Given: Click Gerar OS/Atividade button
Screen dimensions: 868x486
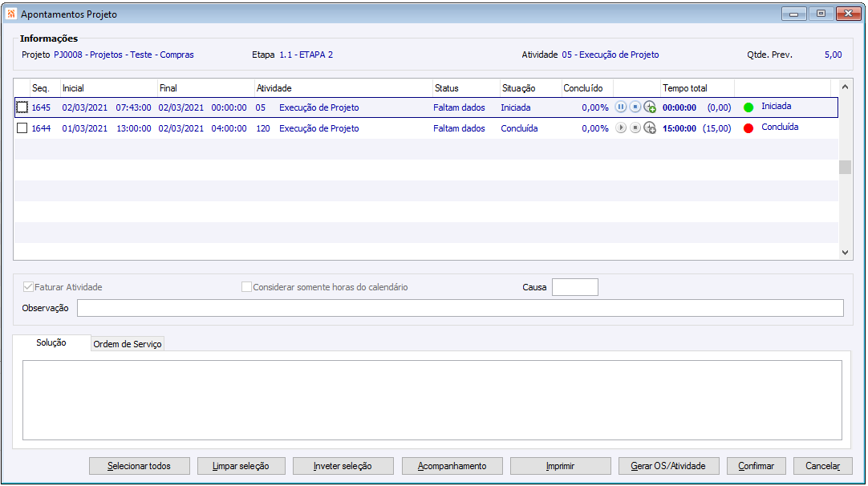Looking at the screenshot, I should [x=668, y=466].
